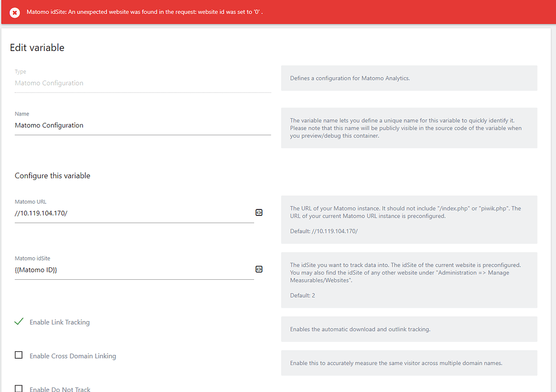This screenshot has width=556, height=392.
Task: Click the Edit variable heading
Action: pos(37,47)
